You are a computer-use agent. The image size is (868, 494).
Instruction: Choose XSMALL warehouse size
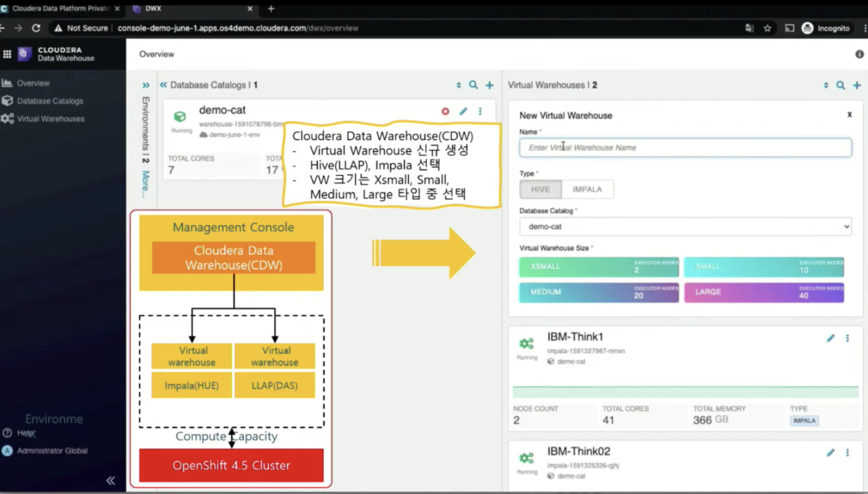tap(598, 266)
